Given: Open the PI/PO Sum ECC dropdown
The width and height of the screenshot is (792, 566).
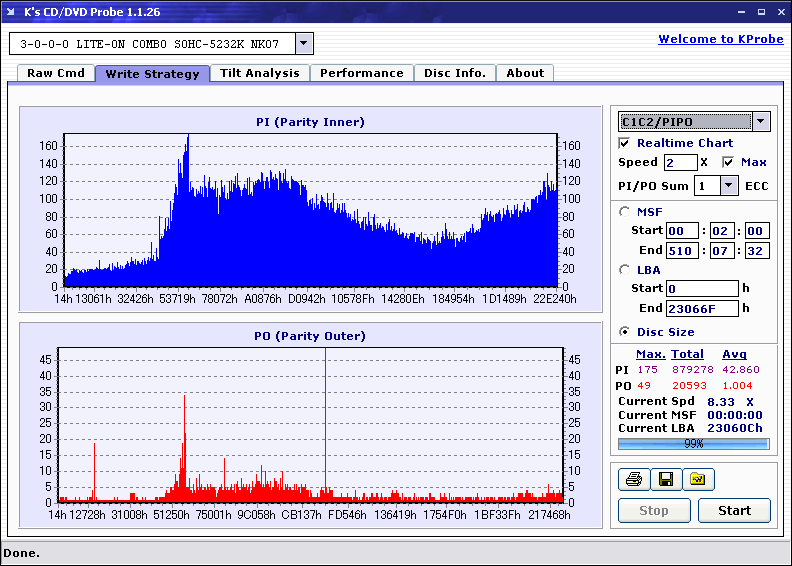Looking at the screenshot, I should tap(727, 185).
